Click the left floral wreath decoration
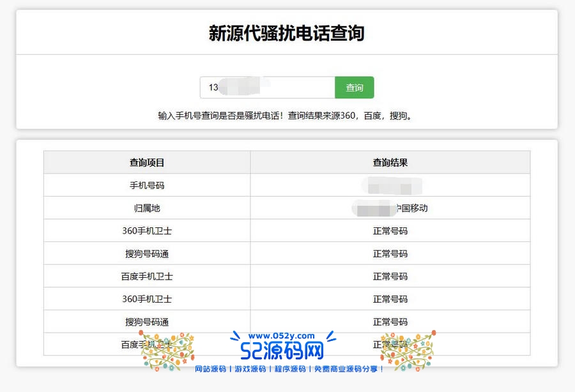Screen dimensions: 575x392 pos(165,351)
